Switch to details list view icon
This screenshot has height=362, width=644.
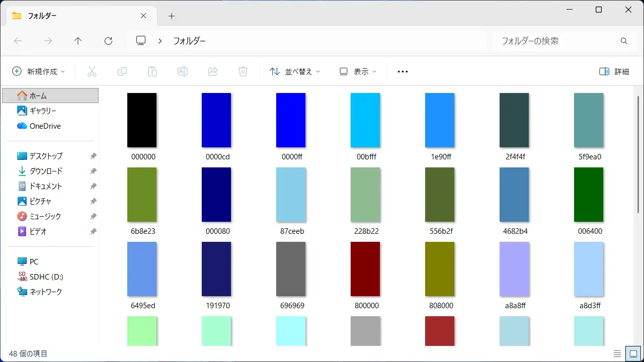point(617,353)
